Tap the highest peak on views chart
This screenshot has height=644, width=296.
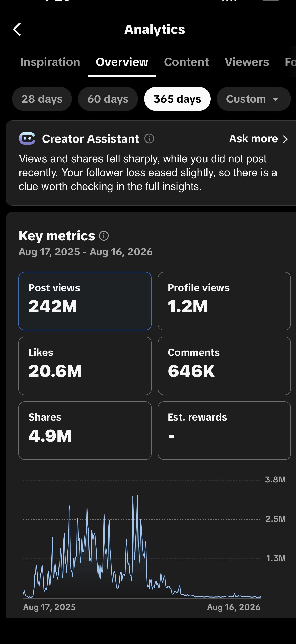137,495
